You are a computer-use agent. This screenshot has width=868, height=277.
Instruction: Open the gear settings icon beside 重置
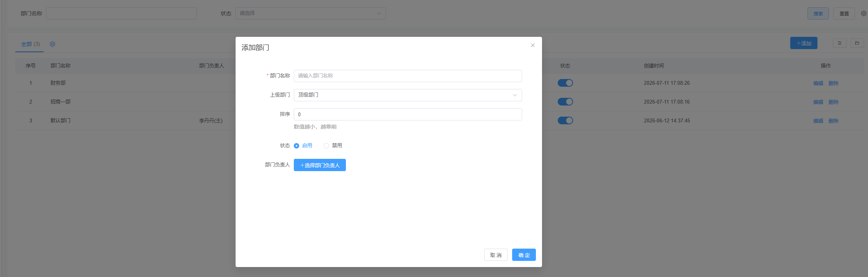[864, 13]
